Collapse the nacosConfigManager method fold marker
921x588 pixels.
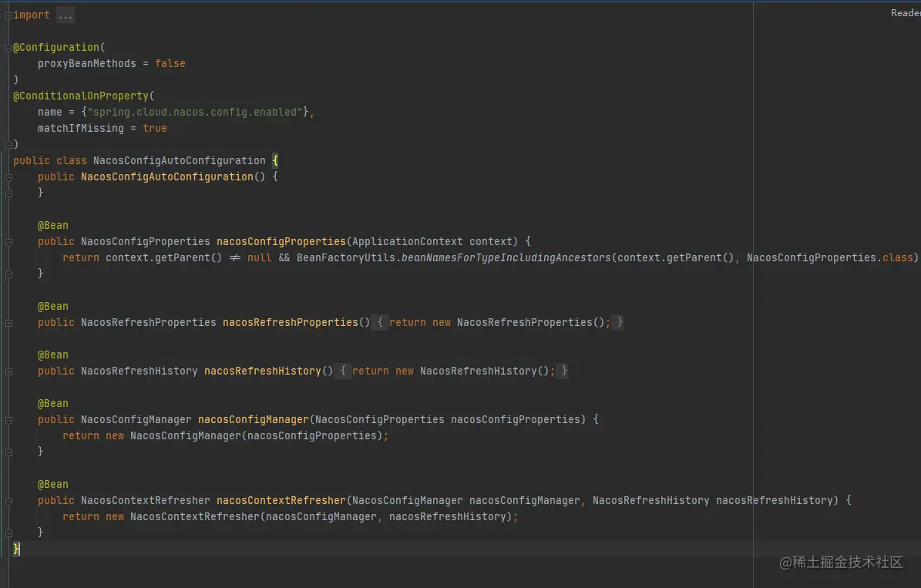coord(8,420)
